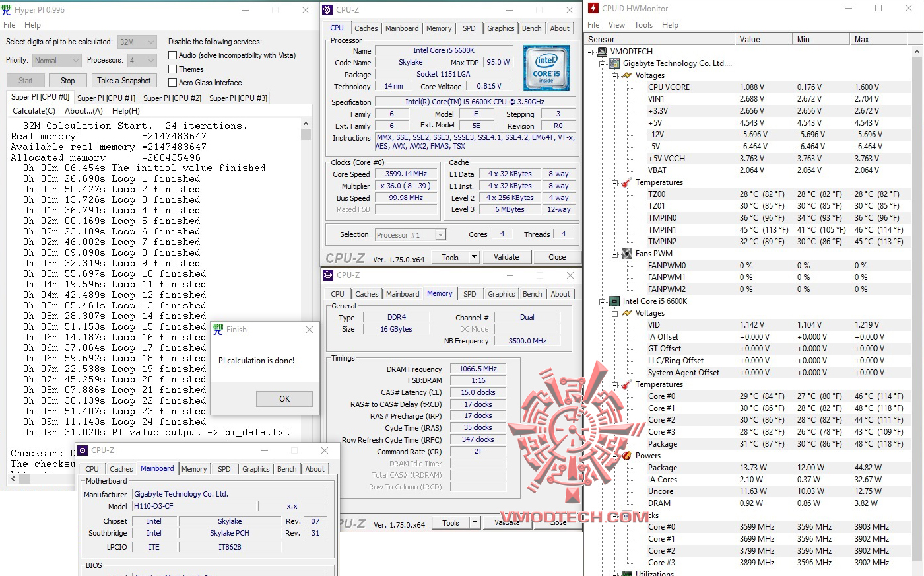
Task: Enable the Audio incompatibility with Vista checkbox
Action: click(173, 55)
